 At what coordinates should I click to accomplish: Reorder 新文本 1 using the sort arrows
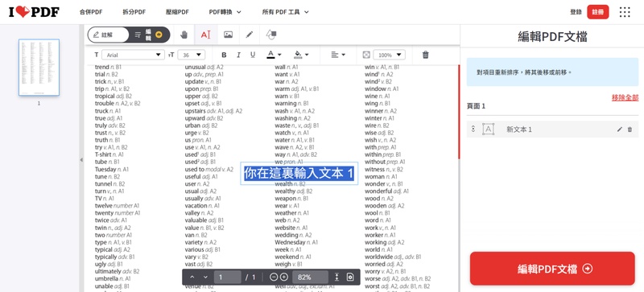click(473, 129)
